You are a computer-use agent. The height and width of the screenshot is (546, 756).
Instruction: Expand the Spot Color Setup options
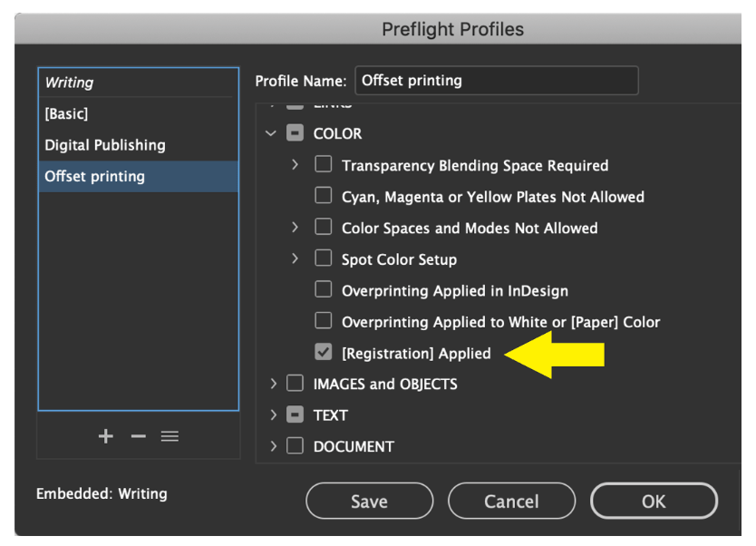click(x=296, y=258)
